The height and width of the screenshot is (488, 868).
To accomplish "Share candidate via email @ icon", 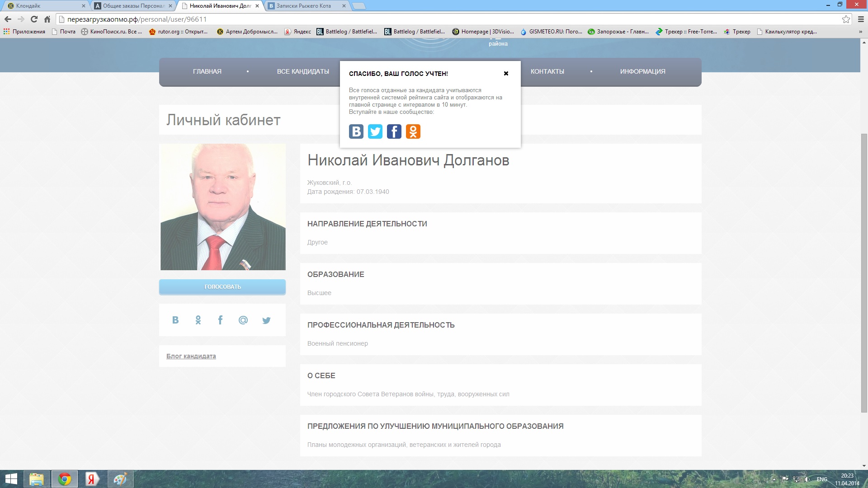I will 243,320.
